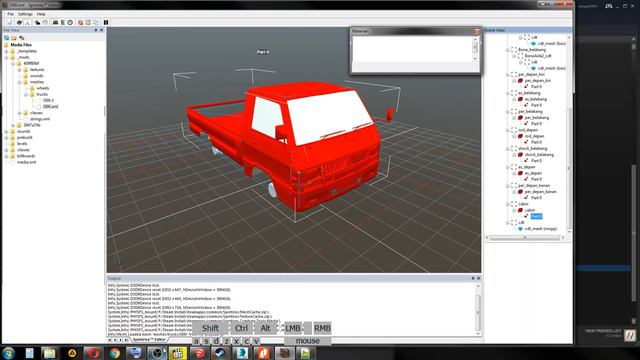Click the red mesh icon of cabin
Screen dimensions: 640x360
(x=520, y=210)
